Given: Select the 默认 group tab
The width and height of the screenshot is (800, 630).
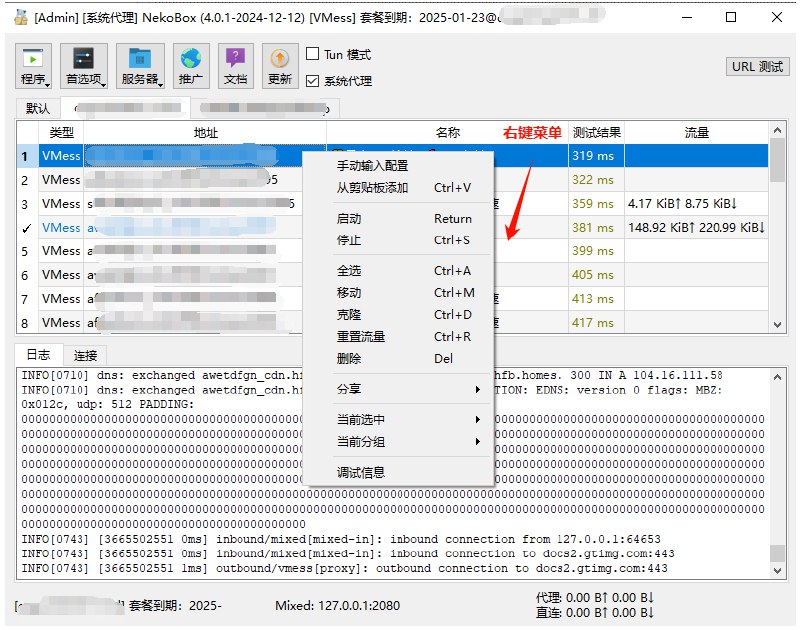Looking at the screenshot, I should [38, 108].
